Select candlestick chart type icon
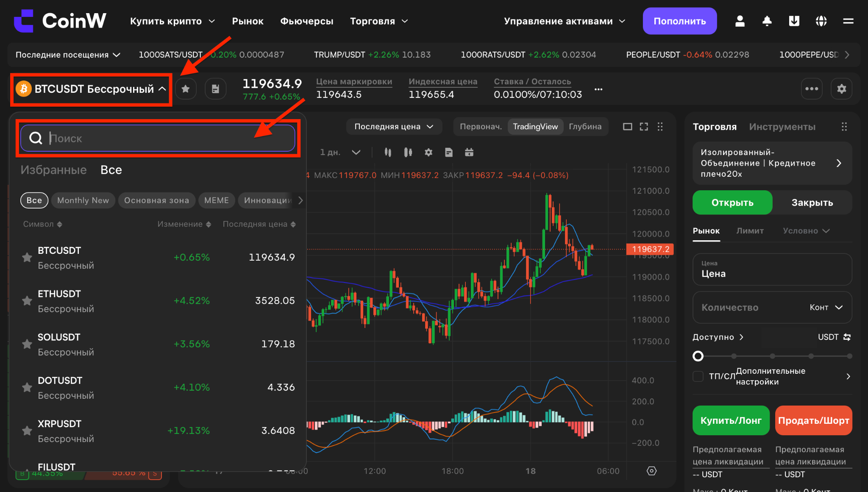The width and height of the screenshot is (868, 492). coord(388,152)
